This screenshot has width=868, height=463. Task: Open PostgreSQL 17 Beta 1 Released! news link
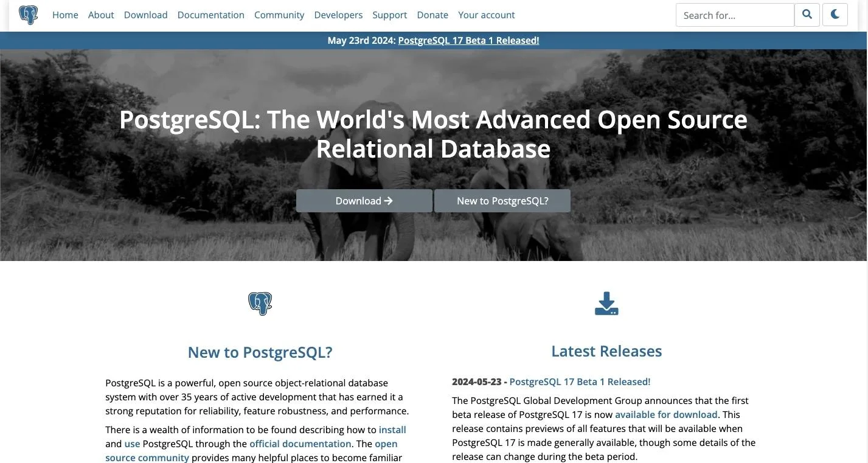click(580, 381)
